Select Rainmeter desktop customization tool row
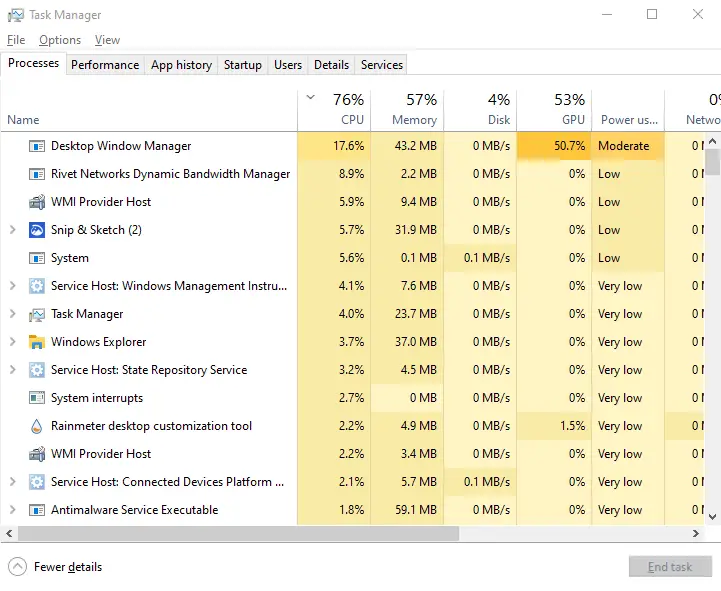 click(352, 426)
